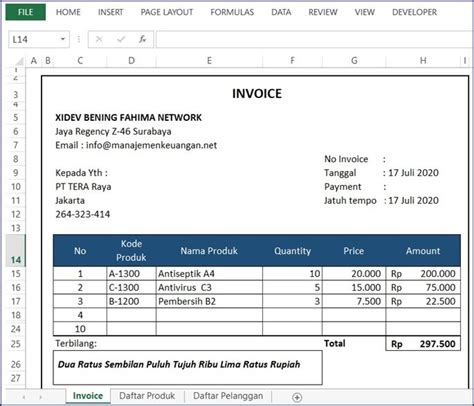Image resolution: width=474 pixels, height=406 pixels.
Task: Click the Select All corner triangle
Action: (x=19, y=61)
